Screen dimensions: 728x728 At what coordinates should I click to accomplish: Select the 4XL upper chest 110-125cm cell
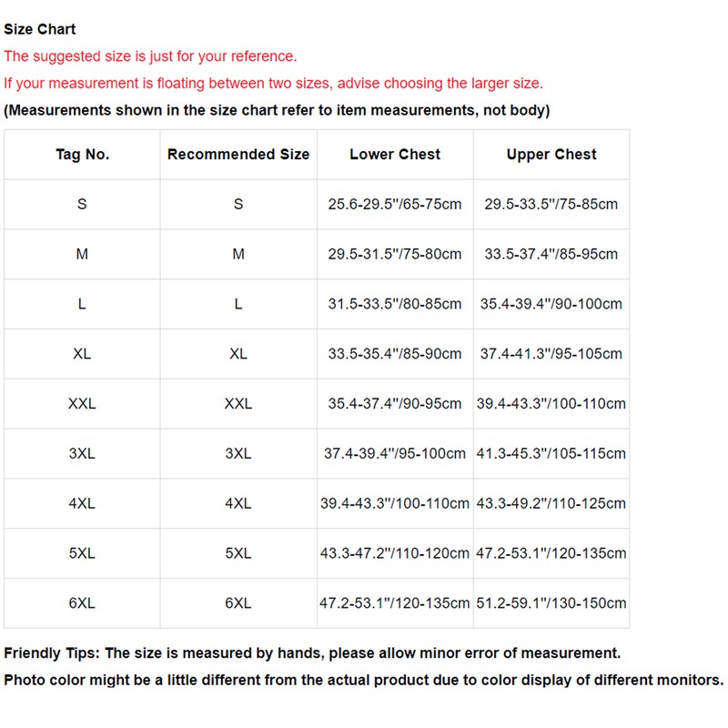(551, 503)
